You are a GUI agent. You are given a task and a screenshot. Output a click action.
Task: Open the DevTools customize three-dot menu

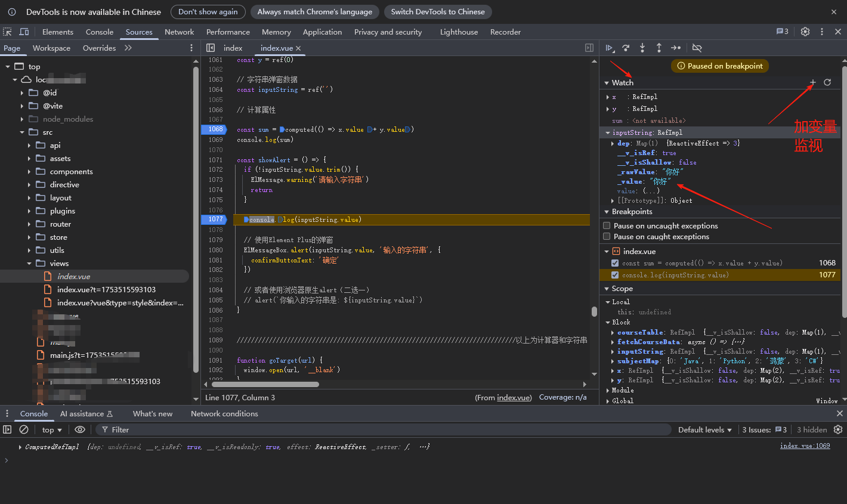click(822, 32)
